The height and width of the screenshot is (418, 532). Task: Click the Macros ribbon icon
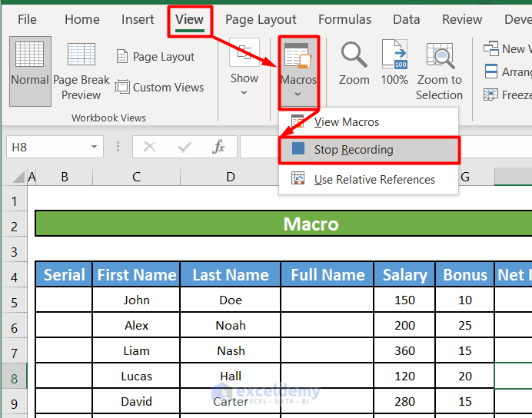pos(298,57)
